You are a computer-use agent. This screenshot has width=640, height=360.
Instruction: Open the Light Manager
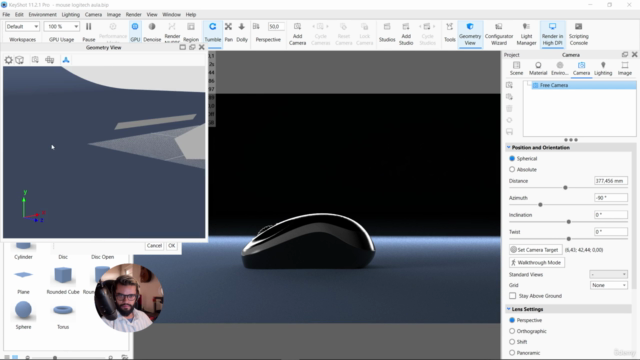(x=527, y=33)
